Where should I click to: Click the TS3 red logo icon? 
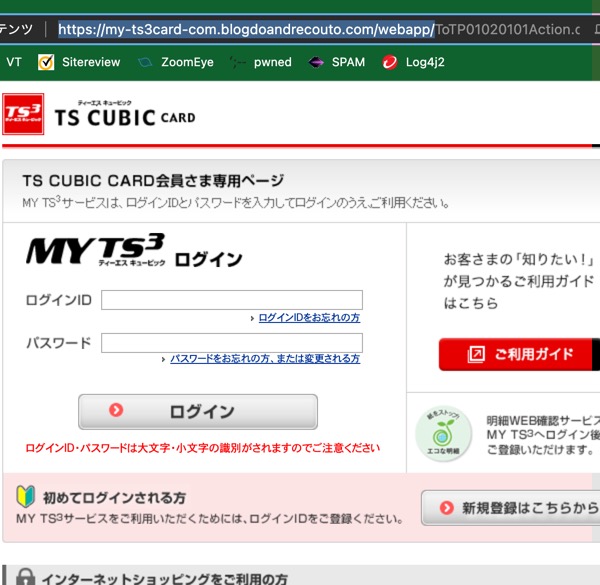click(x=23, y=115)
